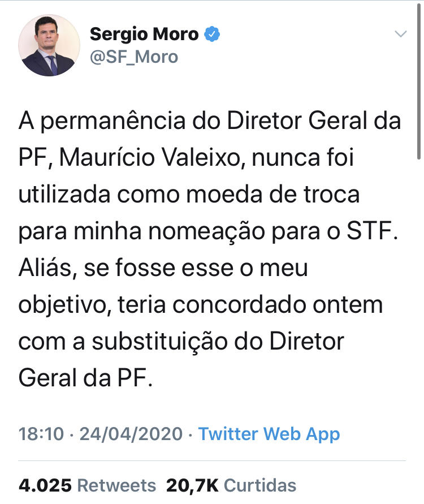The image size is (424, 504).
Task: Click the Twitter Web App source link
Action: click(x=269, y=434)
